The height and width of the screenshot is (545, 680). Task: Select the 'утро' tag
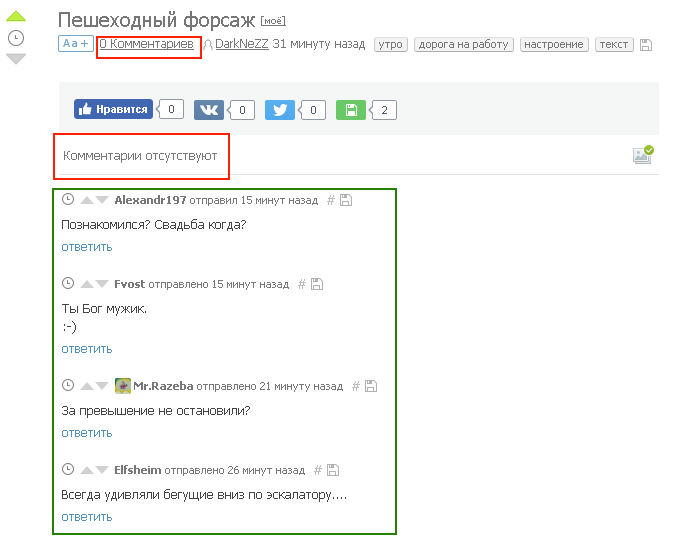(390, 45)
